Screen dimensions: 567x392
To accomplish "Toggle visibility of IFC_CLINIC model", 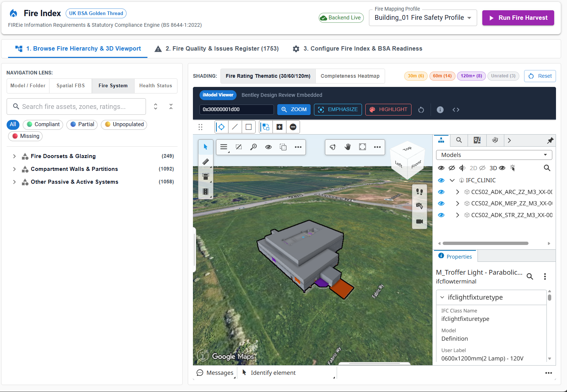I will pyautogui.click(x=441, y=180).
